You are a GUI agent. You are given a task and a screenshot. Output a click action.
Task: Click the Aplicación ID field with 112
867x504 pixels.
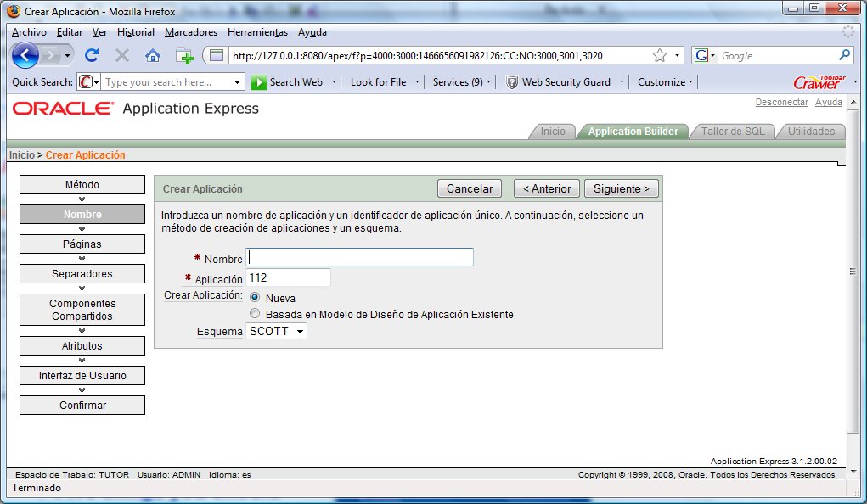click(288, 277)
